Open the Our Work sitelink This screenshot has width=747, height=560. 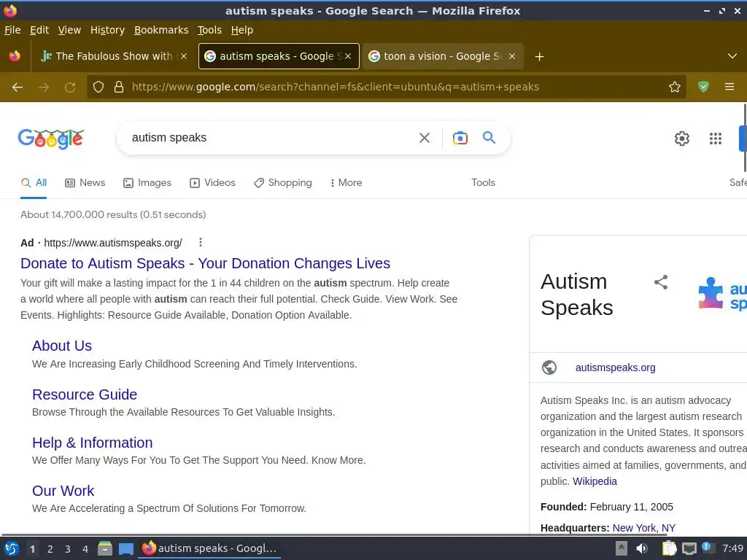coord(63,491)
